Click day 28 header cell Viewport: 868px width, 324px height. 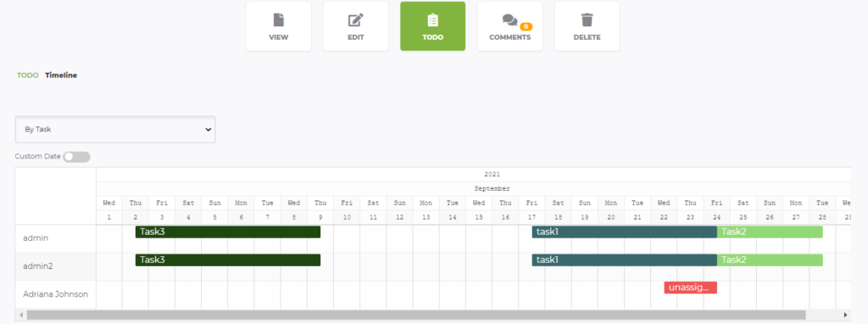pyautogui.click(x=822, y=217)
